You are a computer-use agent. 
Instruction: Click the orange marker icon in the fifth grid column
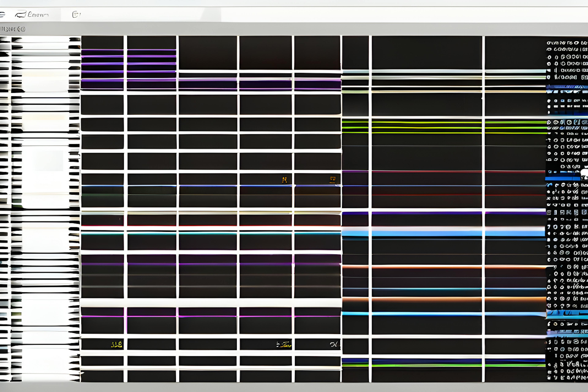pos(332,180)
